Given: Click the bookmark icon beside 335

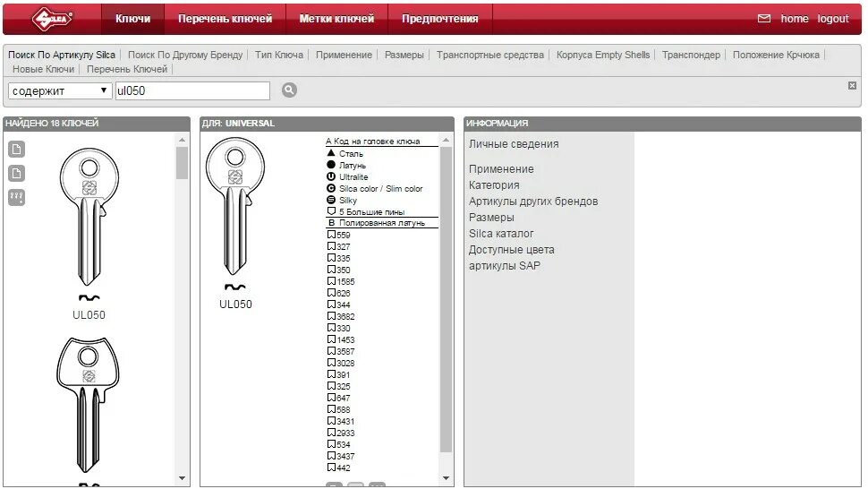Looking at the screenshot, I should pos(332,258).
